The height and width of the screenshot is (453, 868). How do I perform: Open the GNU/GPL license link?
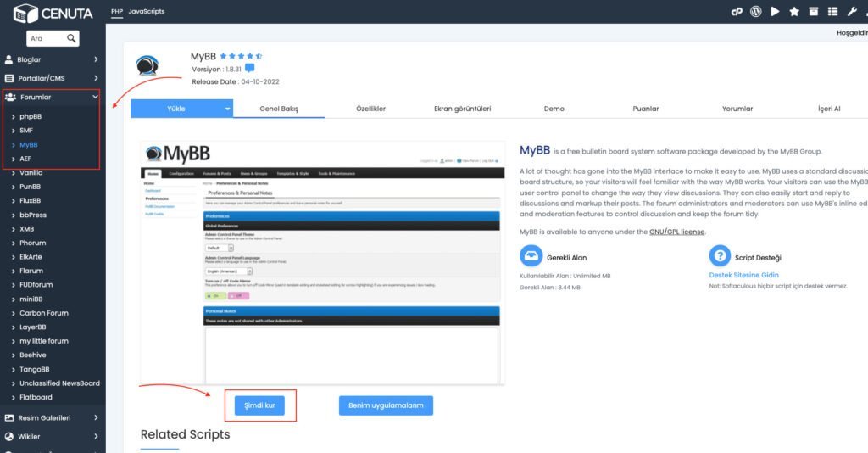677,232
